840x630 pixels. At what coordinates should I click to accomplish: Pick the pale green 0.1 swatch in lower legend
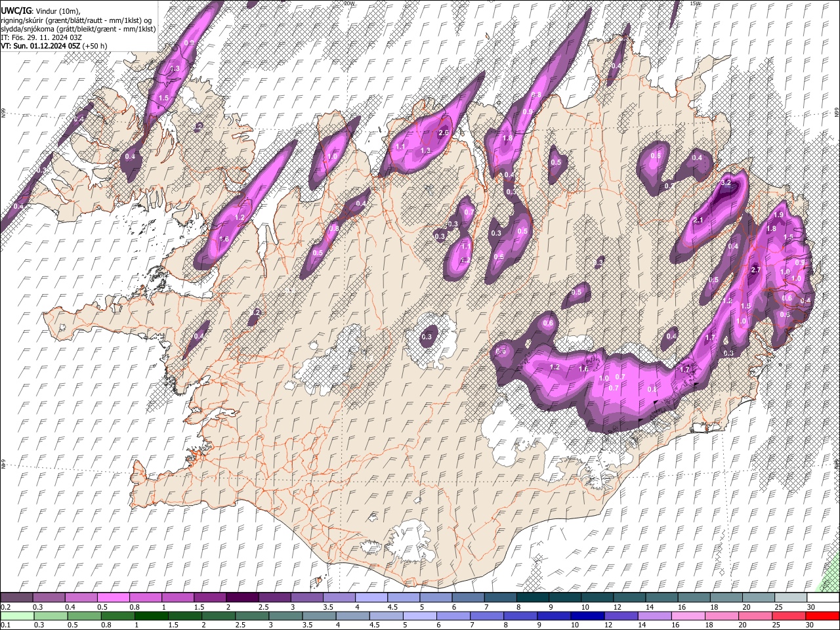pyautogui.click(x=17, y=616)
